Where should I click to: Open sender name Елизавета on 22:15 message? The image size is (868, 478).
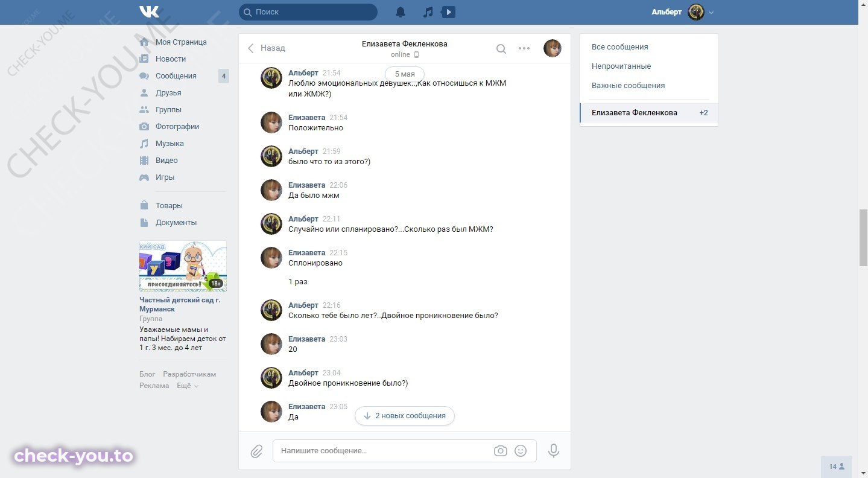coord(307,253)
